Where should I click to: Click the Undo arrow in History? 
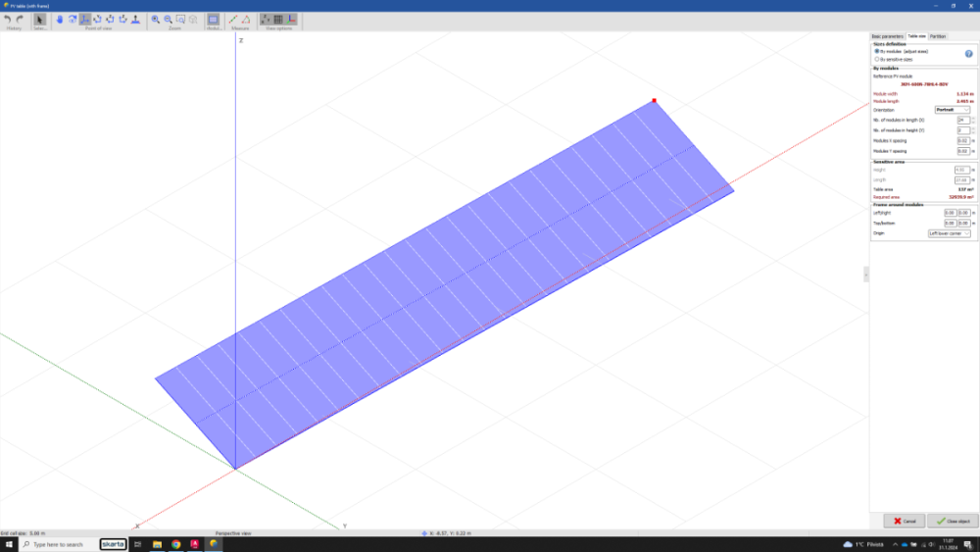8,19
